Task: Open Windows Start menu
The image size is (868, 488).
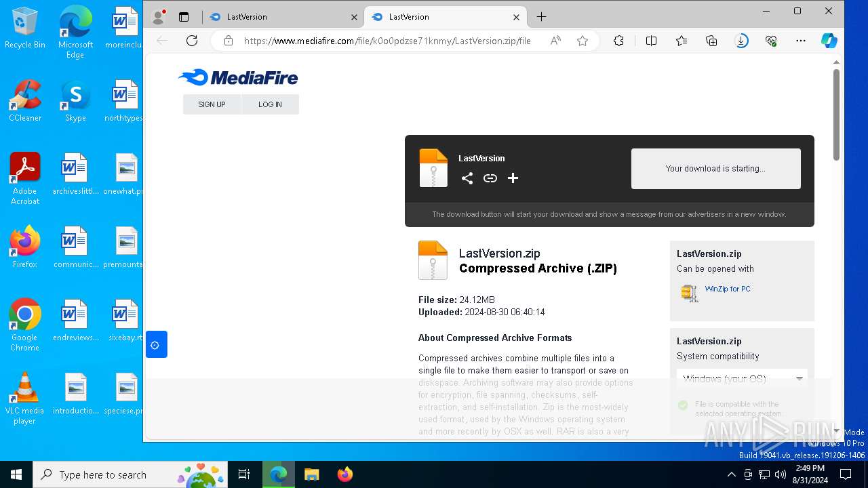Action: point(16,474)
